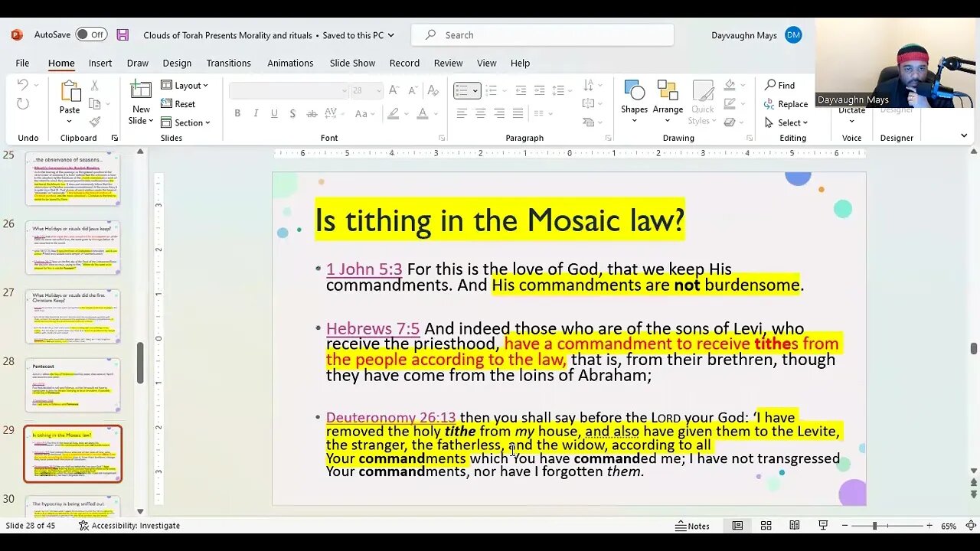980x551 pixels.
Task: Select slide 27 thumbnail
Action: pos(73,316)
